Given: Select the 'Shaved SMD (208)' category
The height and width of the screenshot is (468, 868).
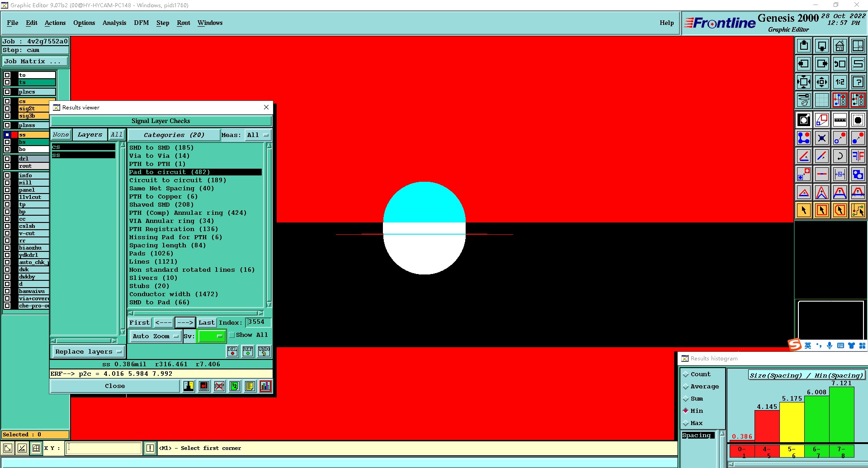Looking at the screenshot, I should pos(161,205).
